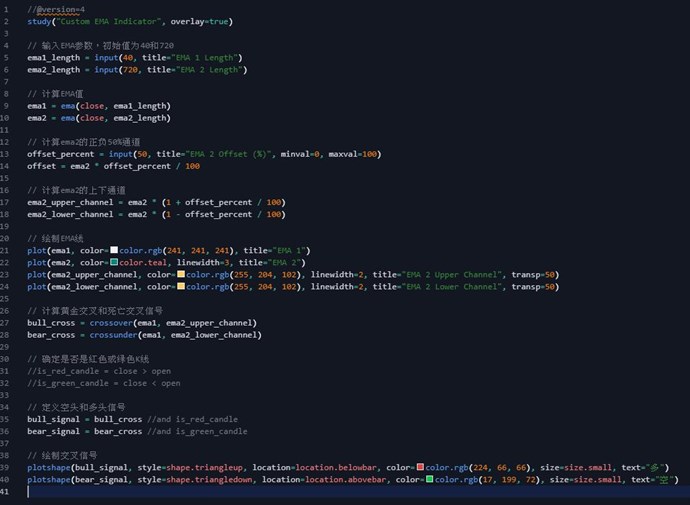The width and height of the screenshot is (690, 505).
Task: Click the yellow swatch for EMA 2 Upper Channel
Action: point(180,274)
